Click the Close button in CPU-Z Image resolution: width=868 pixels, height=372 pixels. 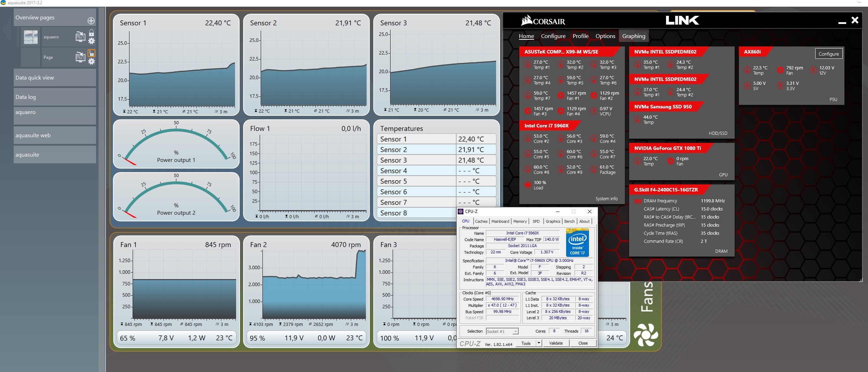[583, 343]
